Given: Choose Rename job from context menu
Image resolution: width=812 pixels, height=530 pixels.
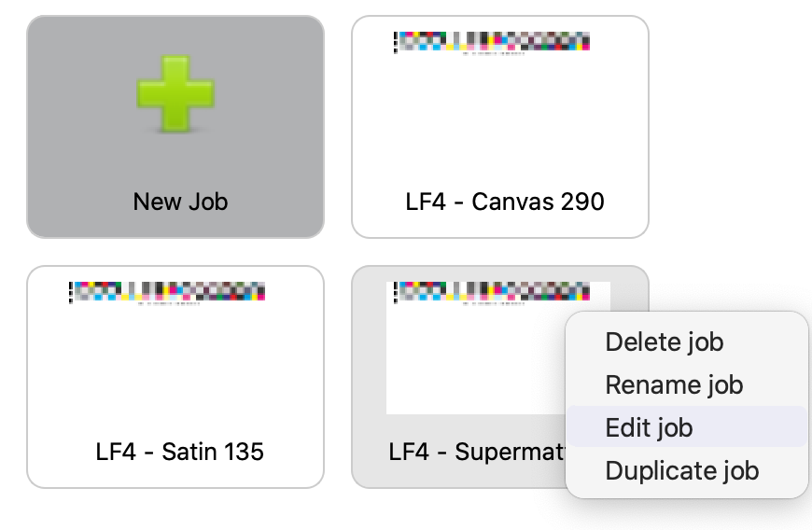Looking at the screenshot, I should [x=674, y=385].
